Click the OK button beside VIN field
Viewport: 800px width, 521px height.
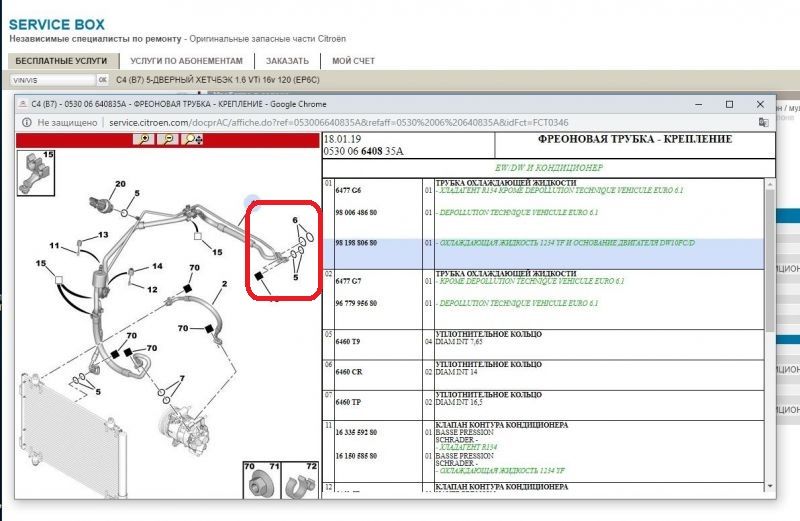[x=102, y=79]
